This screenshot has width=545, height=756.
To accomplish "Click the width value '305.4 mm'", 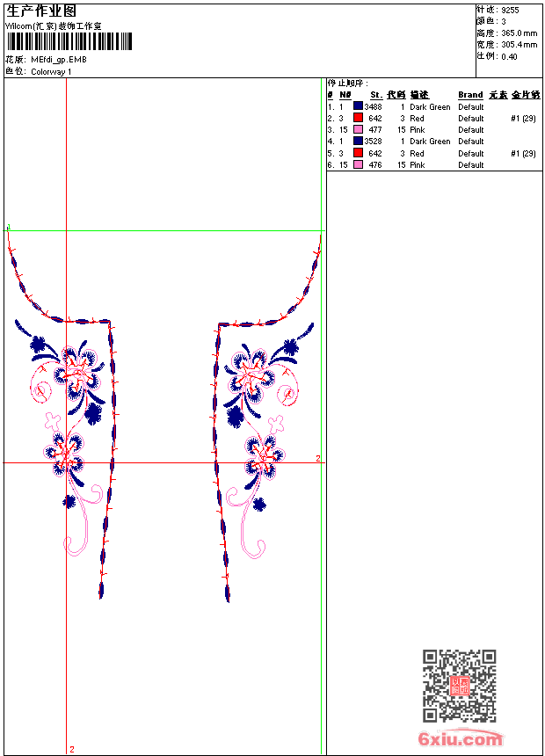I will click(x=519, y=45).
